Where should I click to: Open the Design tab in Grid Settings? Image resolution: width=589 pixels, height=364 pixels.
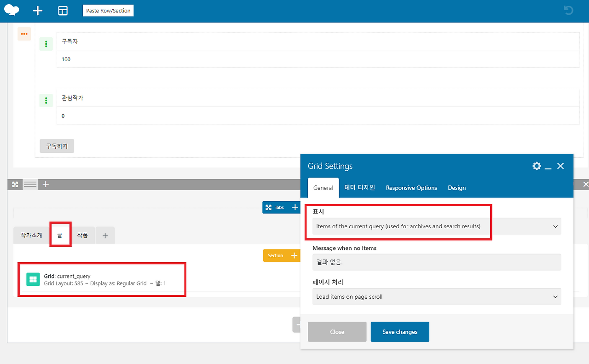tap(457, 188)
